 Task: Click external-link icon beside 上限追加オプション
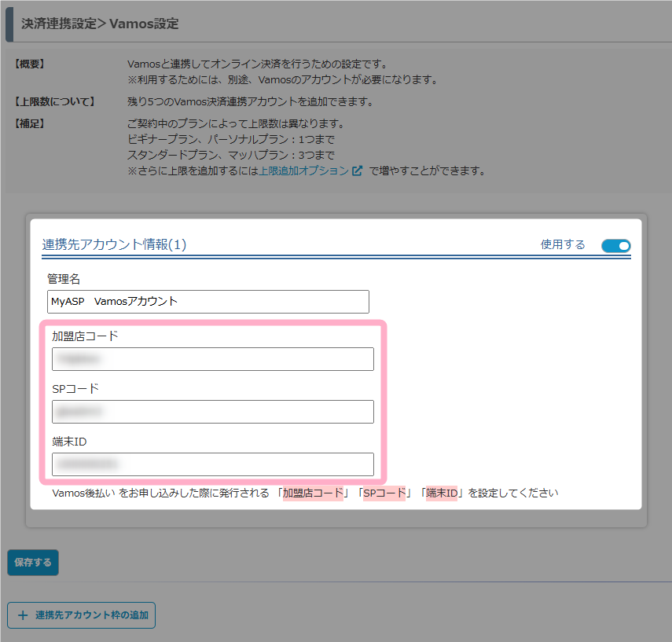point(358,171)
